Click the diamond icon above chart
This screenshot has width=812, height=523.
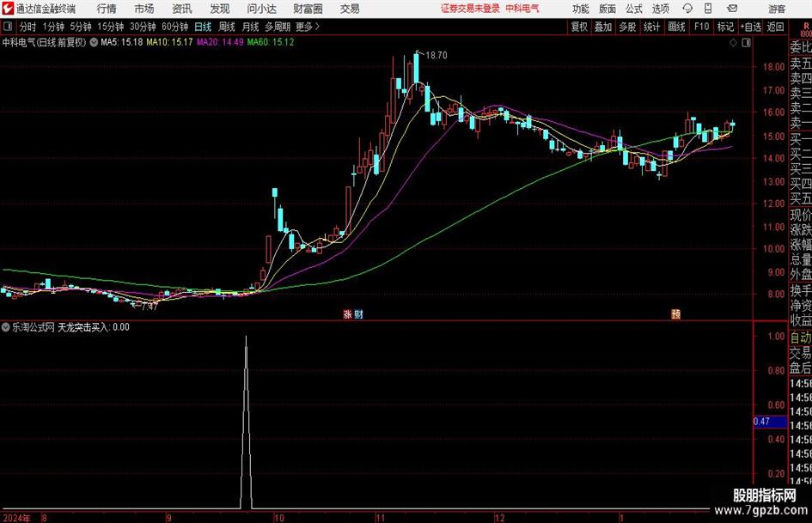point(733,43)
